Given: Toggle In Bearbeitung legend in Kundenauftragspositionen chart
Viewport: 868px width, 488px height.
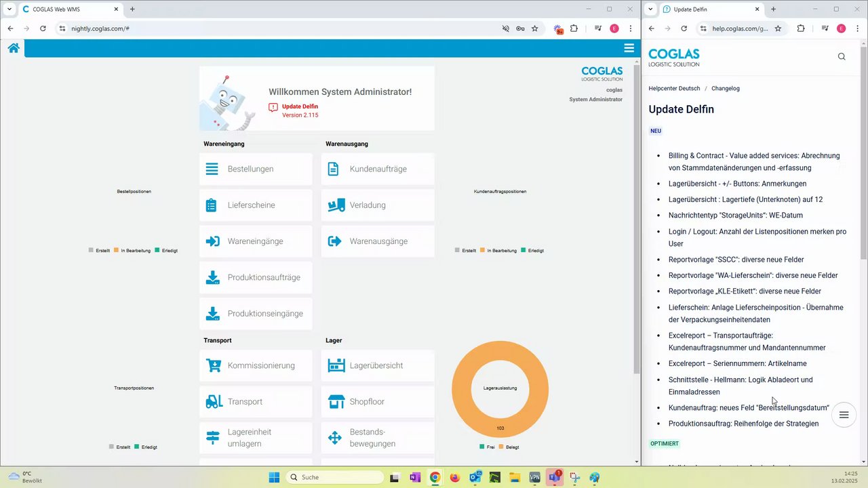Looking at the screenshot, I should click(x=498, y=250).
